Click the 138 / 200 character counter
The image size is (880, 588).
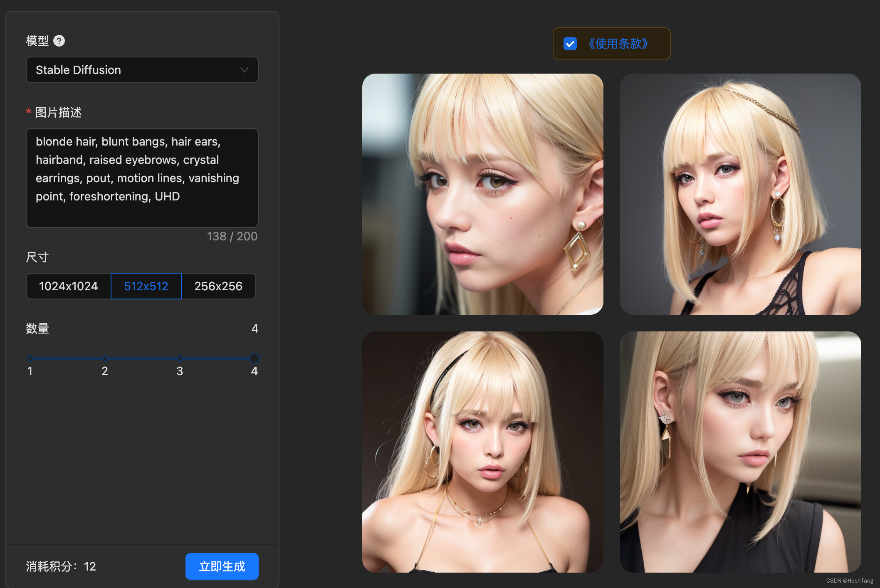coord(232,236)
